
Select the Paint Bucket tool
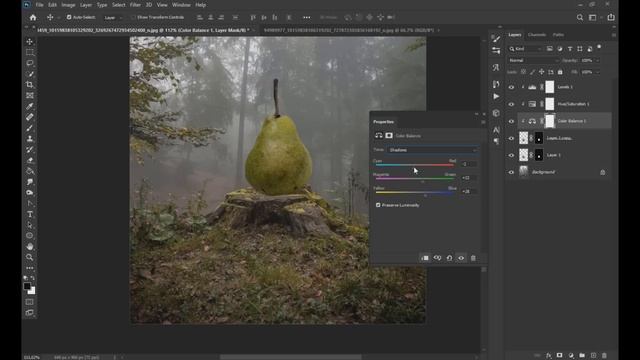click(x=30, y=171)
